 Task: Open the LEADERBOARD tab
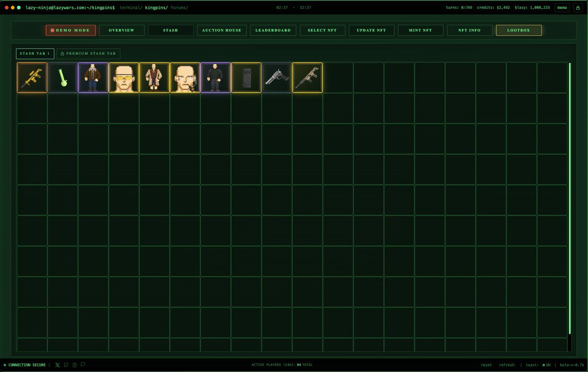click(x=274, y=30)
